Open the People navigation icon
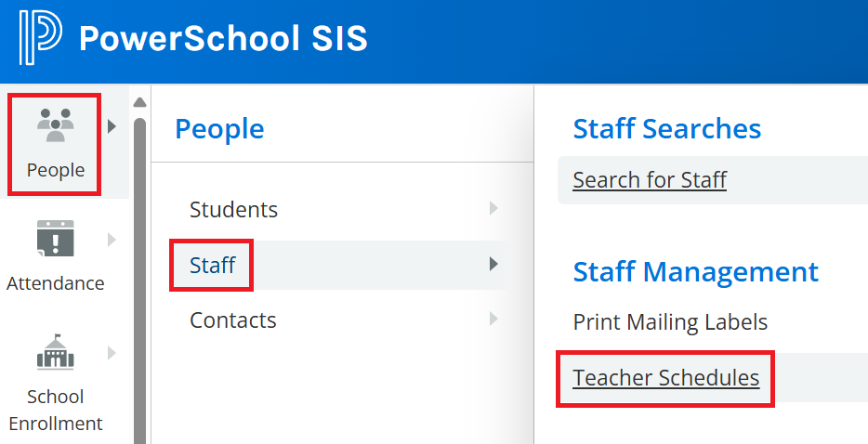 (x=55, y=126)
